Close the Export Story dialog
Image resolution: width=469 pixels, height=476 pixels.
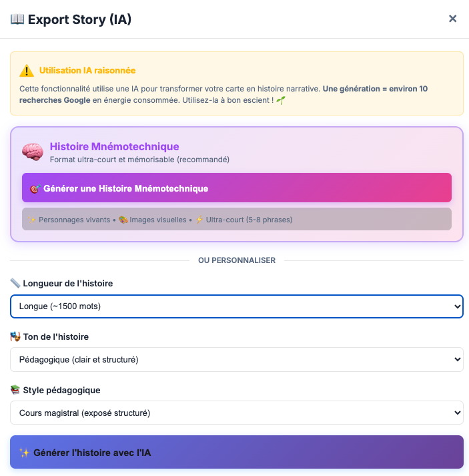click(x=452, y=19)
